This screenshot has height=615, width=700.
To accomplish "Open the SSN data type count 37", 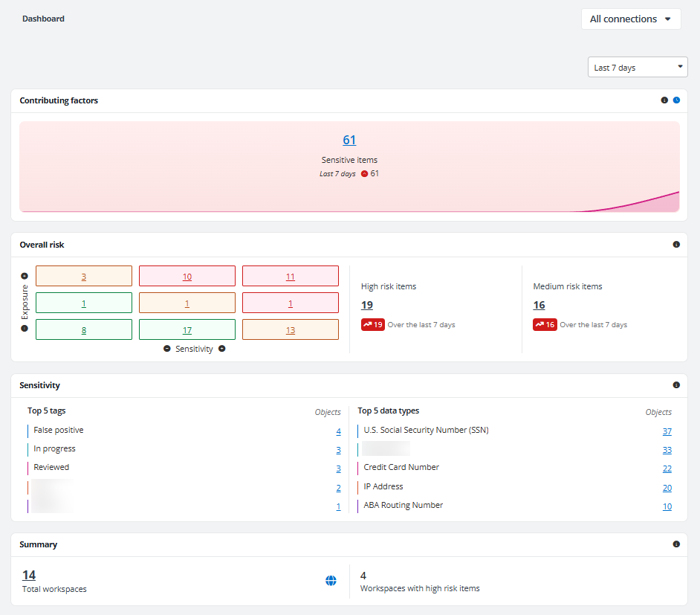I will [x=667, y=431].
